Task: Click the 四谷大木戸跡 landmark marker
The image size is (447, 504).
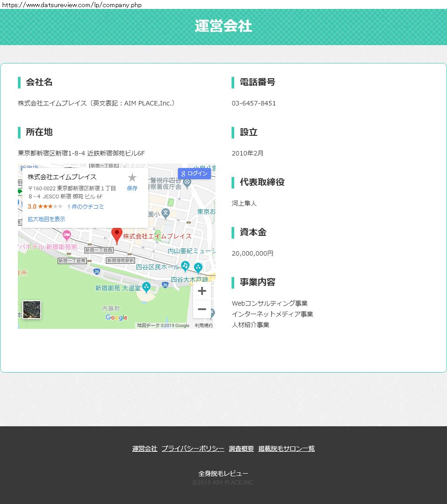Action: 198,268
